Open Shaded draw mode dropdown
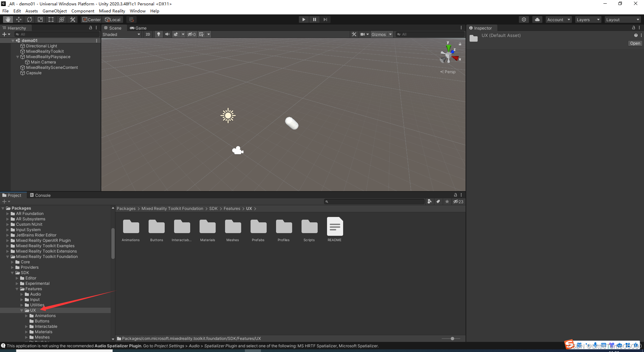644x352 pixels. tap(121, 34)
